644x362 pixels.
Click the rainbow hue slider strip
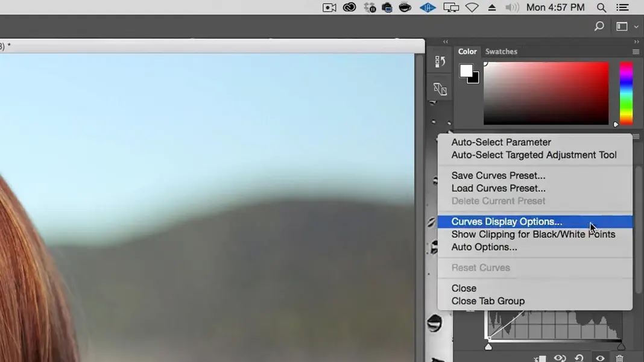click(626, 93)
